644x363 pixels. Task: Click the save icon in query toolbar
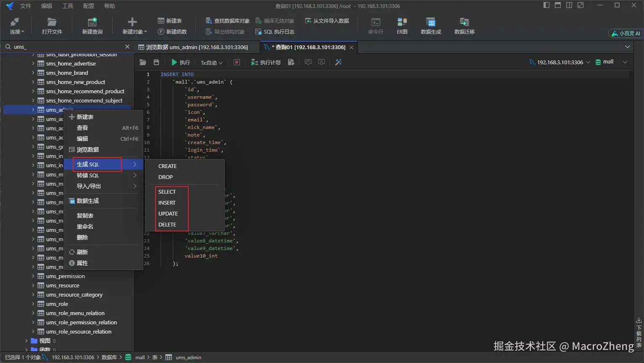click(x=156, y=62)
